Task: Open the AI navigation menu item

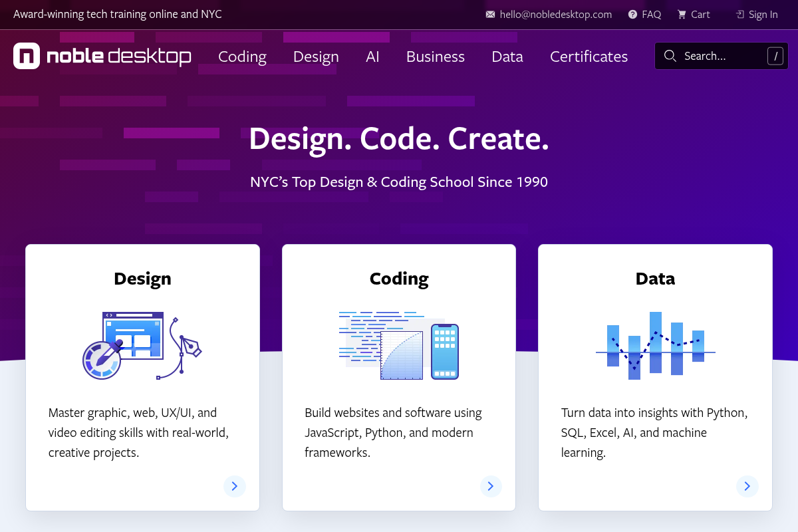Action: click(x=372, y=57)
